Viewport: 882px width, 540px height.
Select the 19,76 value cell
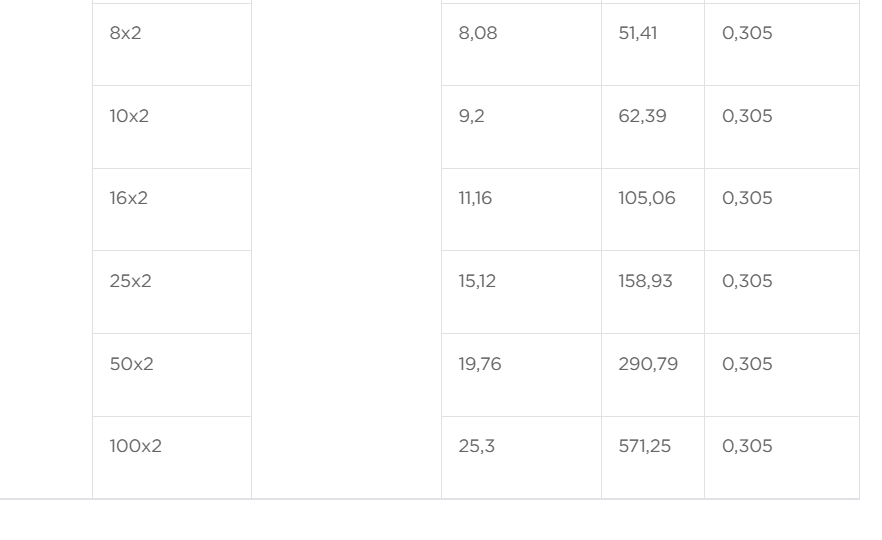click(x=480, y=364)
